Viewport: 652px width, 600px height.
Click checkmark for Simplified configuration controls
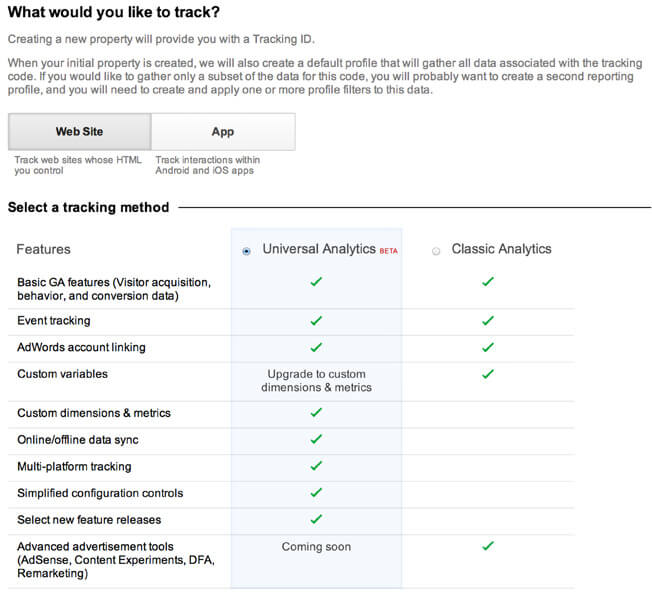(316, 493)
